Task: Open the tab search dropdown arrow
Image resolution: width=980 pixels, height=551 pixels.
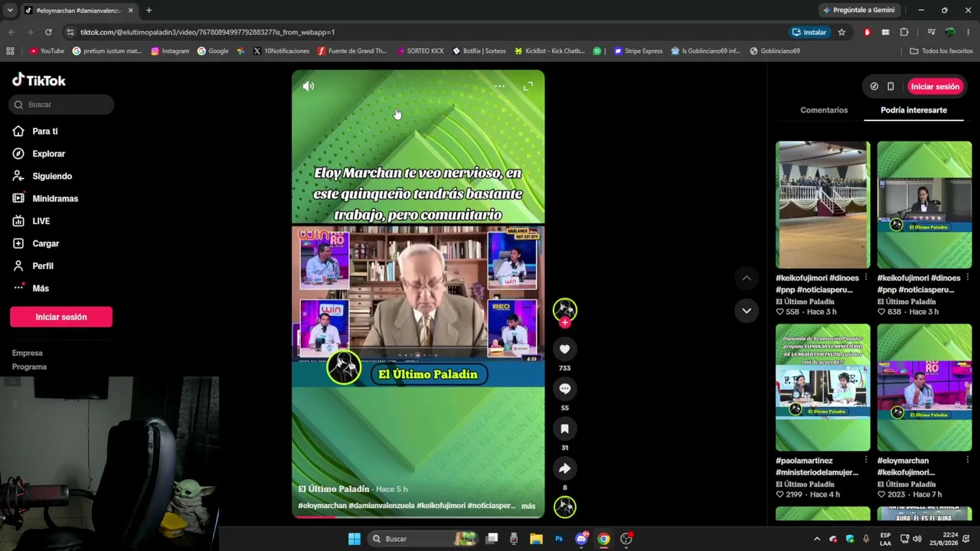Action: (10, 11)
